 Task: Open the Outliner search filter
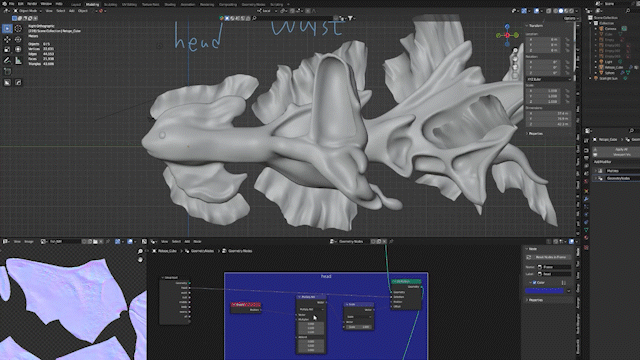point(628,11)
